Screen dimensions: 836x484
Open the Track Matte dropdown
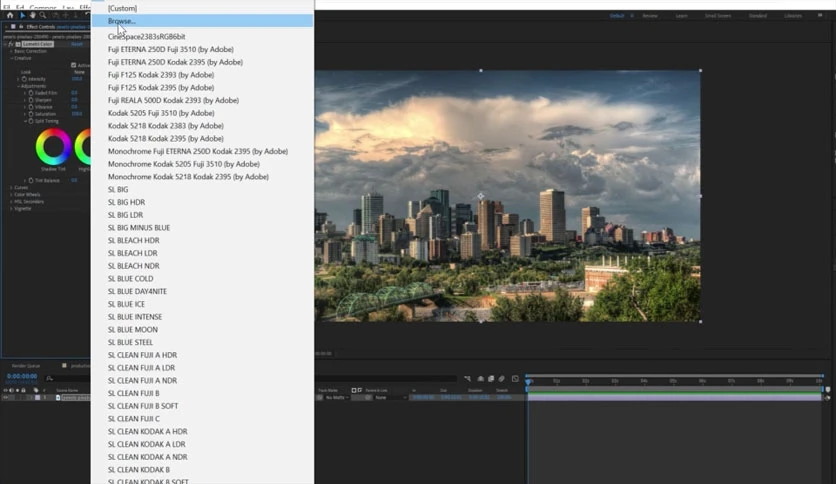coord(336,398)
